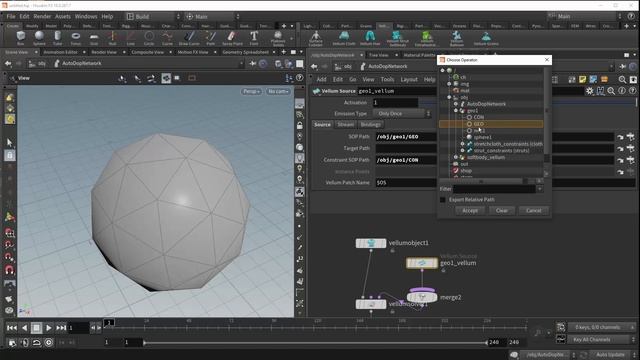Select the Tube shelf tool
Viewport: 640px width, 360px height.
(58, 38)
